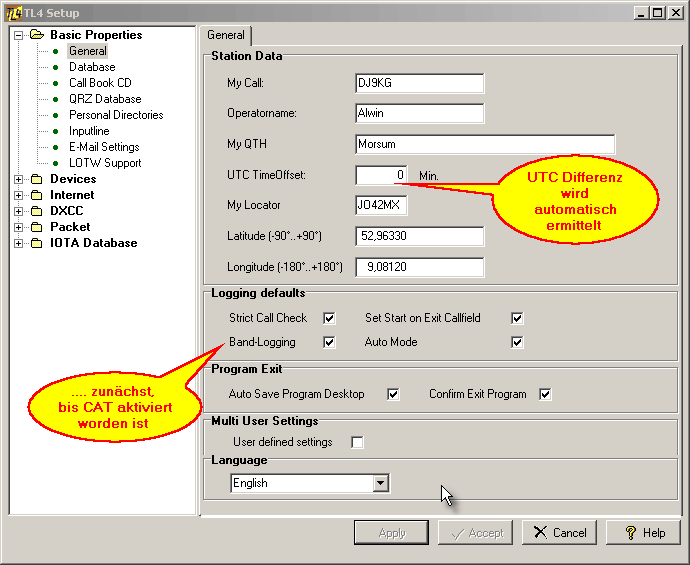The width and height of the screenshot is (690, 565).
Task: Click the Internet folder icon
Action: pos(37,195)
